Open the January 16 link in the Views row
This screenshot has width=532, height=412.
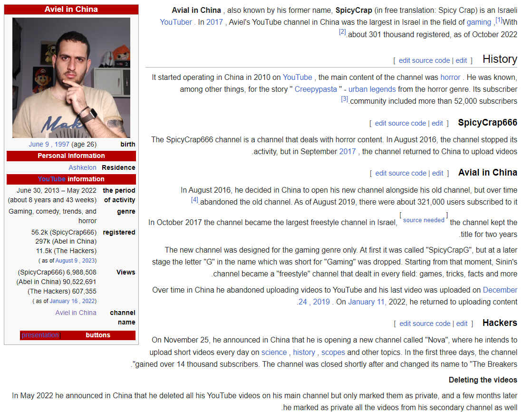tap(64, 301)
